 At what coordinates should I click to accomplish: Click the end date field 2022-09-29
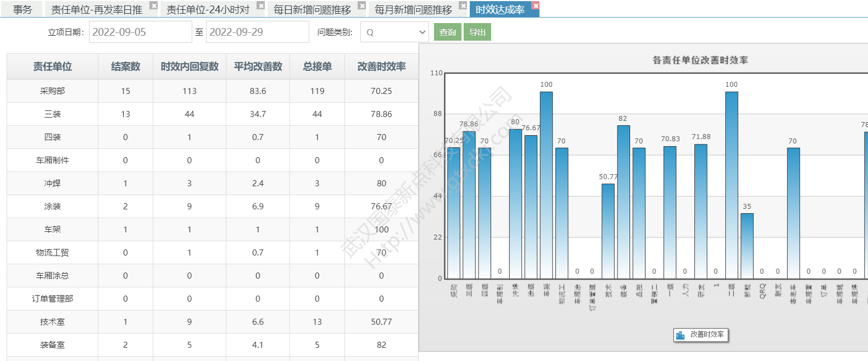(257, 32)
